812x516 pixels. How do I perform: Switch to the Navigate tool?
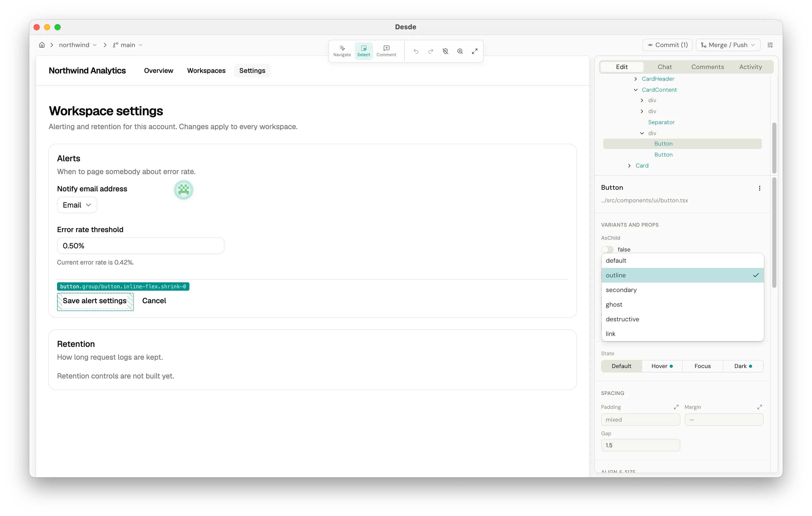342,51
